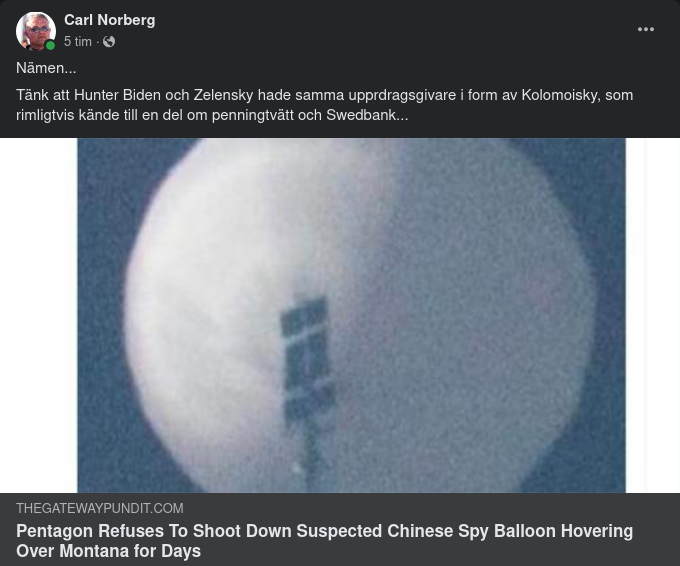
Task: Click the green online status dot
Action: coord(50,46)
